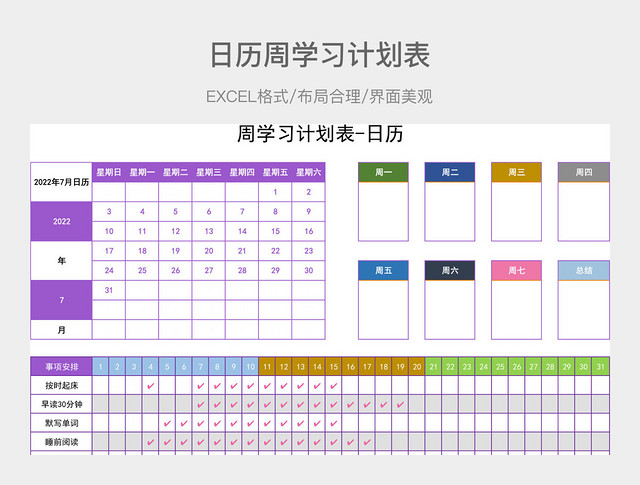
Task: Select the 星期一 calendar column header
Action: pyautogui.click(x=142, y=172)
